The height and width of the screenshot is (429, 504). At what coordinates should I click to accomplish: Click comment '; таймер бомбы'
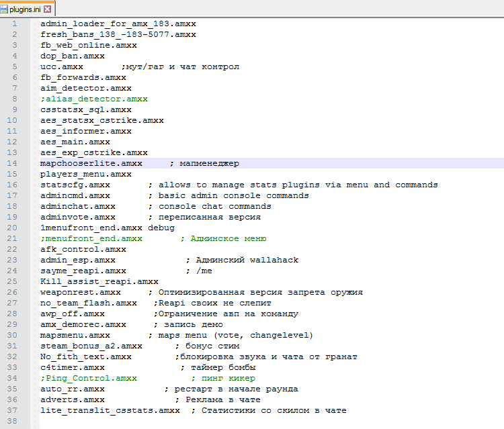point(218,367)
